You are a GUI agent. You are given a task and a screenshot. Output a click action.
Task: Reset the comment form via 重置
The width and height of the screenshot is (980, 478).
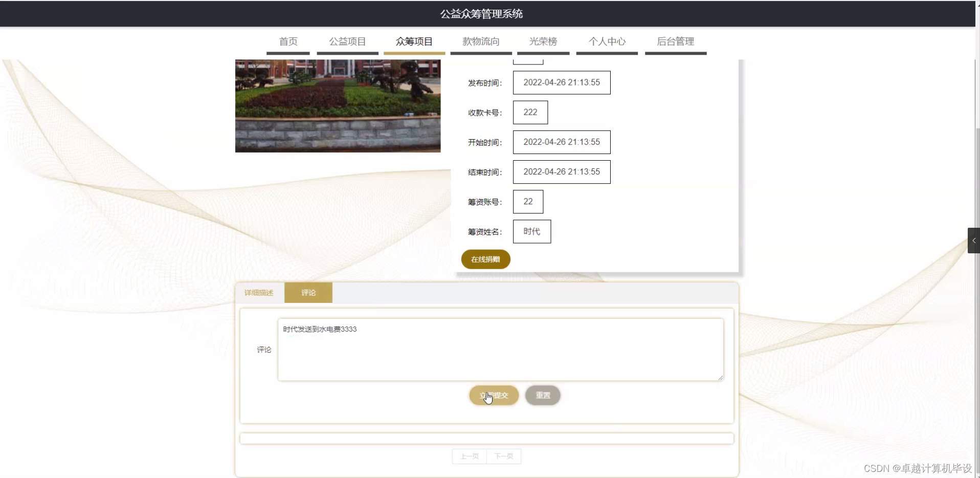click(542, 395)
